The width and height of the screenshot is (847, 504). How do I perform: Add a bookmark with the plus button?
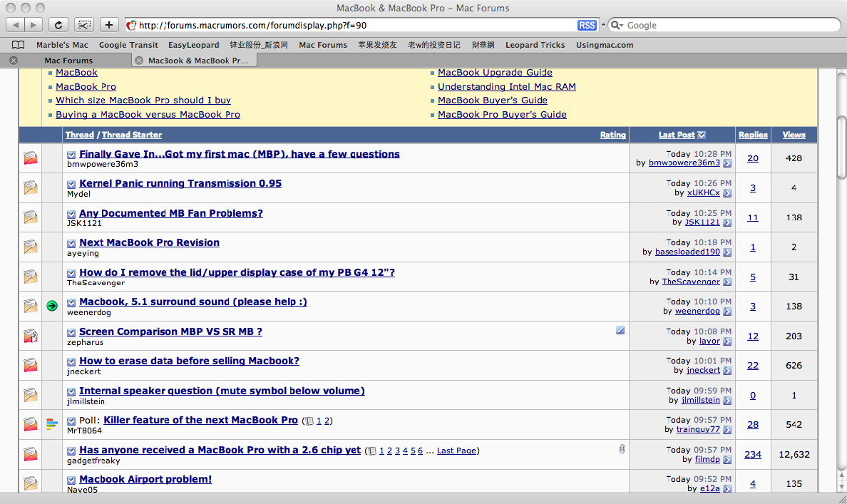tap(108, 25)
